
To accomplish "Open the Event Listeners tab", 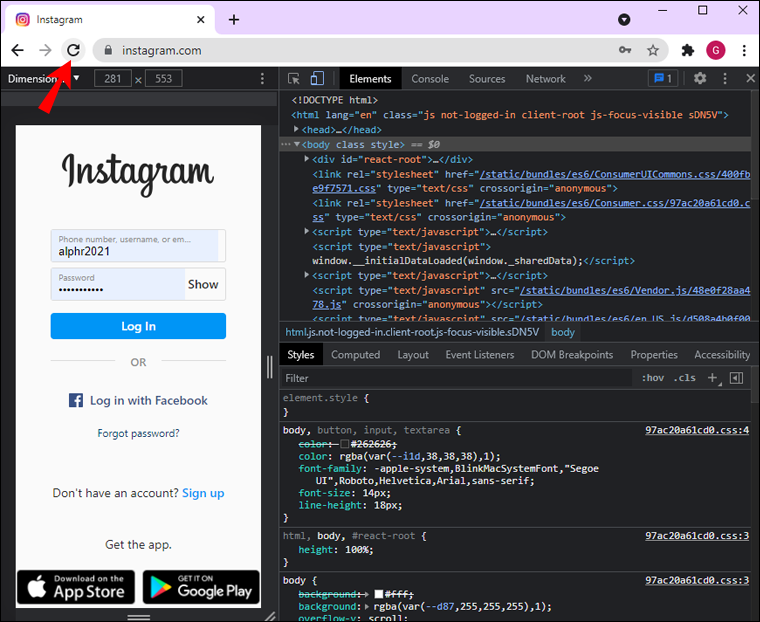I will (x=480, y=355).
